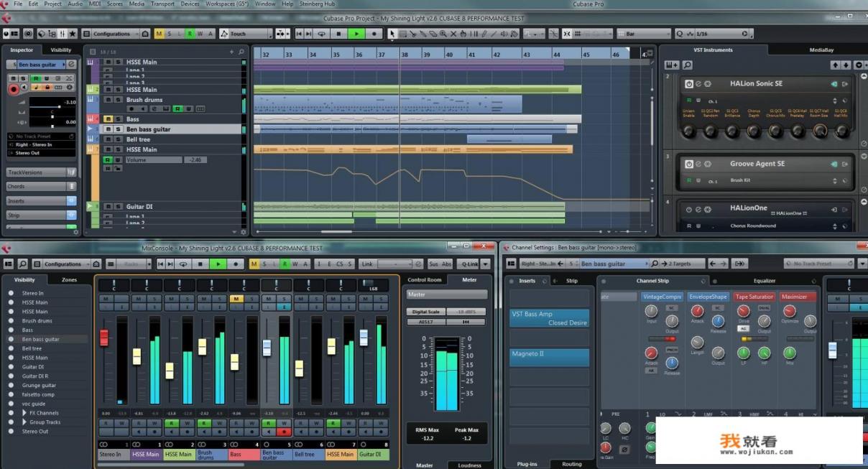
Task: Toggle visibility dot for falsetto comp channel
Action: [x=11, y=394]
